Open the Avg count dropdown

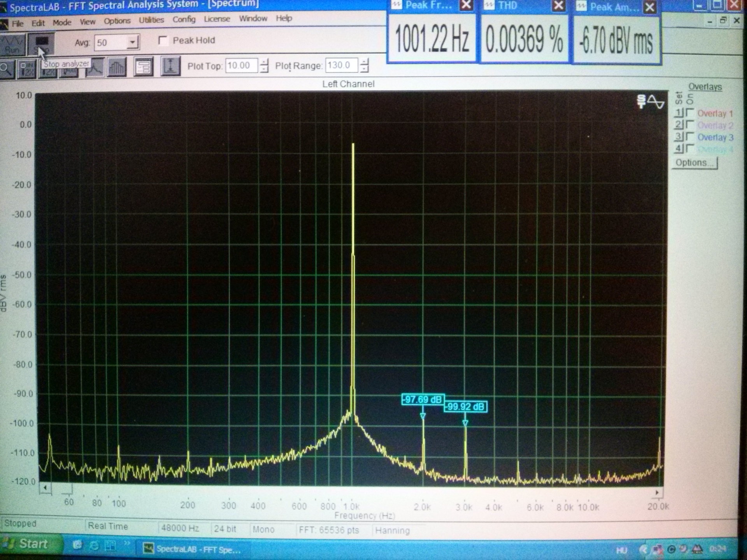132,42
